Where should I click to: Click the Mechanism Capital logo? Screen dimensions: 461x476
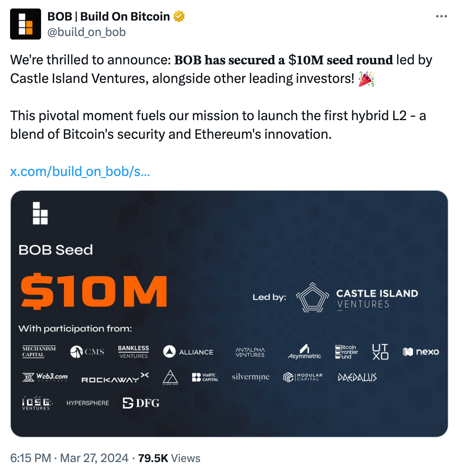click(39, 352)
